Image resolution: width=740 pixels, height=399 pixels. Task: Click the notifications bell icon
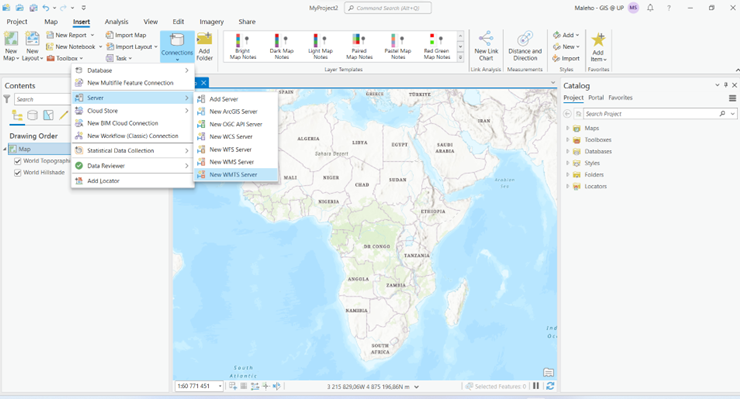650,8
